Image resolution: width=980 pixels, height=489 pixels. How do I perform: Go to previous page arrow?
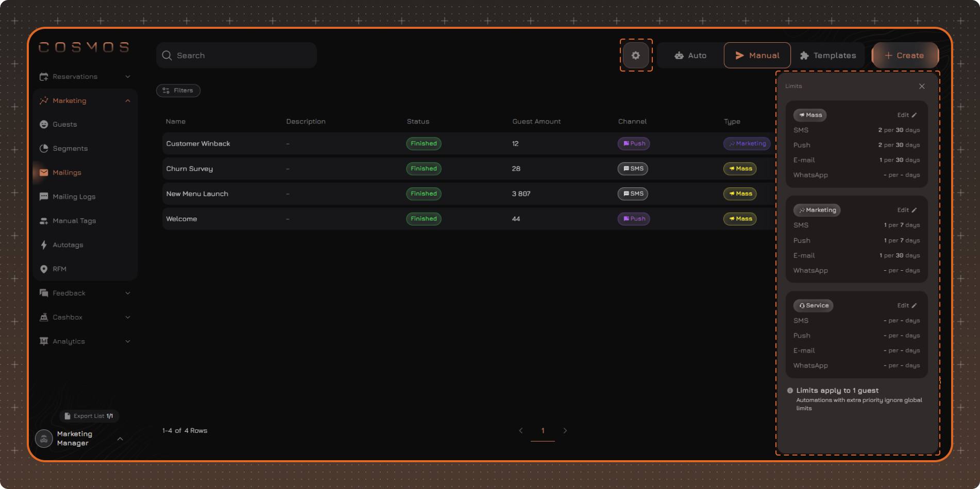(521, 430)
